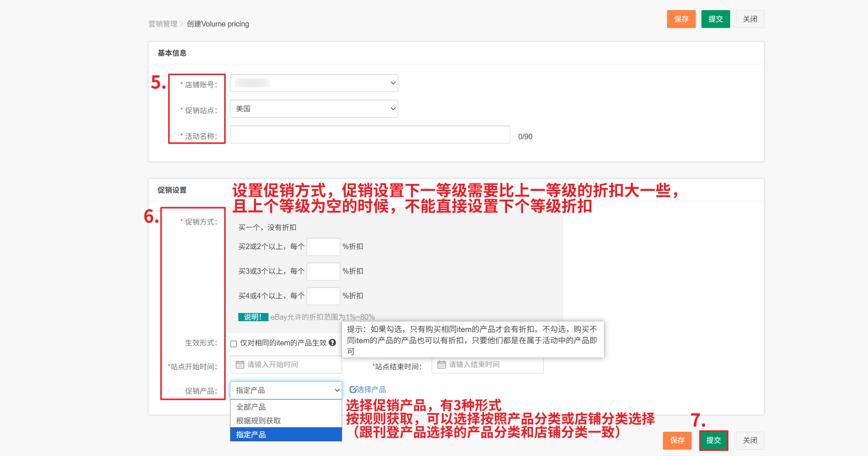Click bottom 提交 button outlined in red
This screenshot has width=868, height=456.
[x=713, y=440]
